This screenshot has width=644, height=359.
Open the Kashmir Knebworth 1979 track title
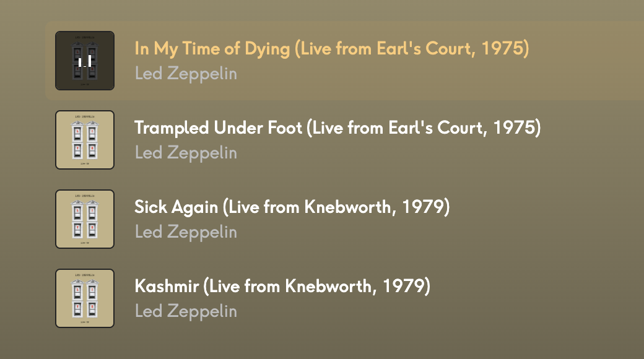pyautogui.click(x=282, y=286)
